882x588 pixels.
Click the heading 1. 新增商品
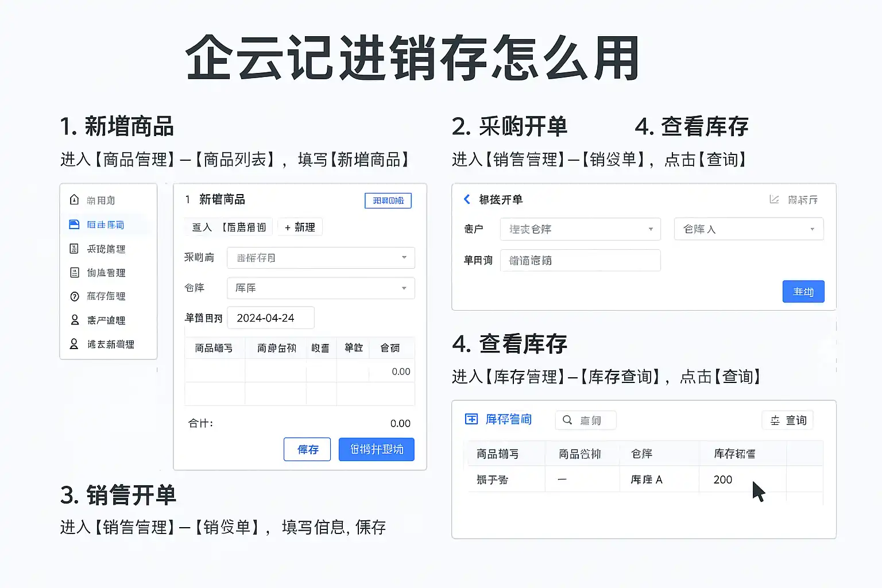point(117,126)
